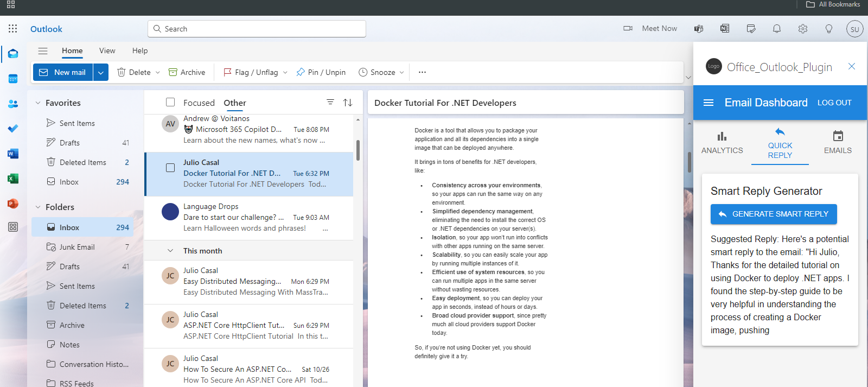Tick the select-all messages checkbox
The height and width of the screenshot is (387, 868).
170,102
